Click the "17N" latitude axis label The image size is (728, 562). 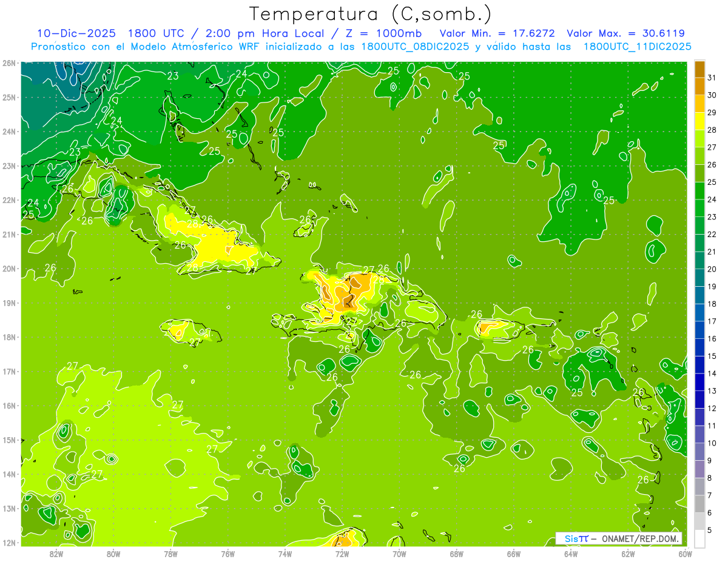point(9,372)
